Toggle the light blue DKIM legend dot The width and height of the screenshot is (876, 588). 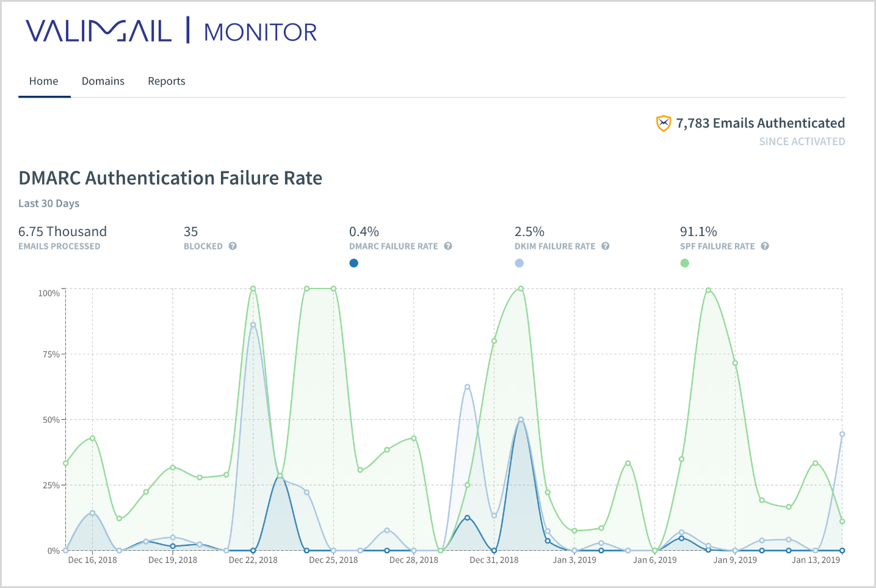coord(519,263)
